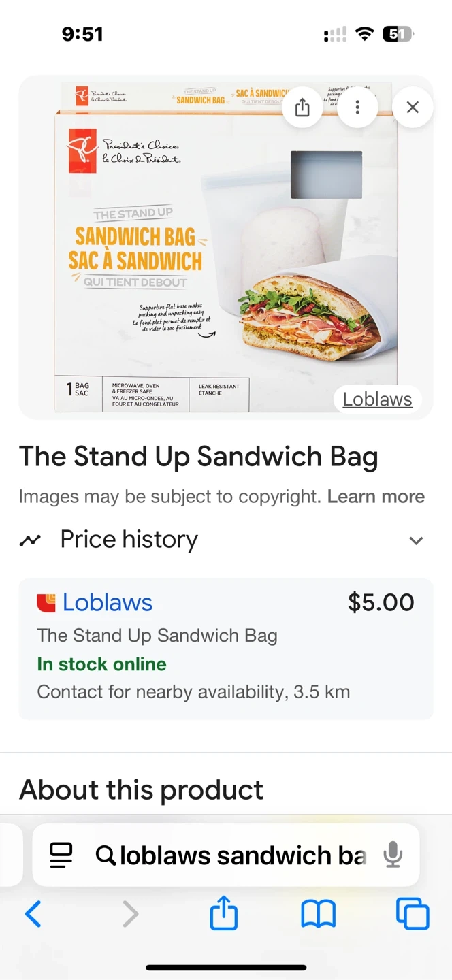This screenshot has height=980, width=452.
Task: Follow the Loblaws link on the image
Action: point(377,399)
